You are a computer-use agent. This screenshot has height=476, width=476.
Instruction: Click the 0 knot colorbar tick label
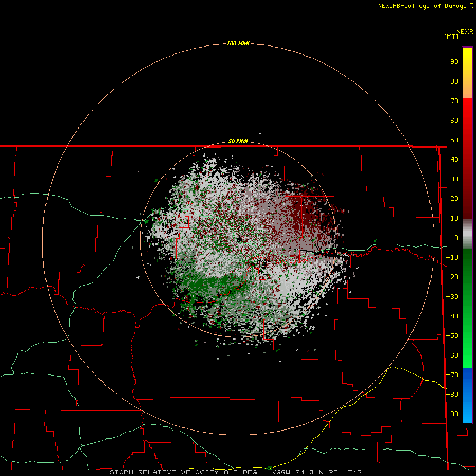pos(456,237)
